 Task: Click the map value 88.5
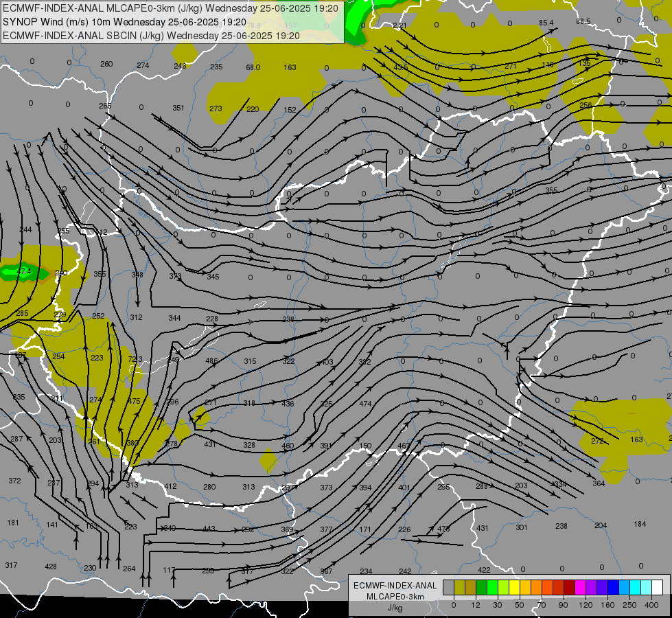pyautogui.click(x=583, y=21)
